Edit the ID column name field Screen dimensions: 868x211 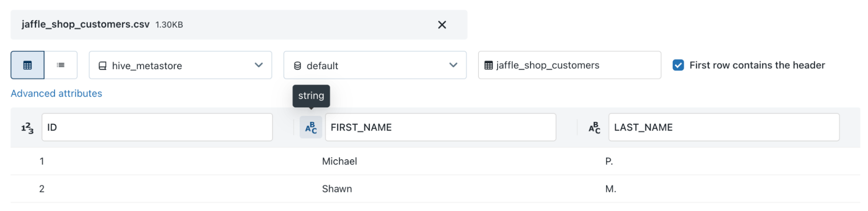point(157,127)
